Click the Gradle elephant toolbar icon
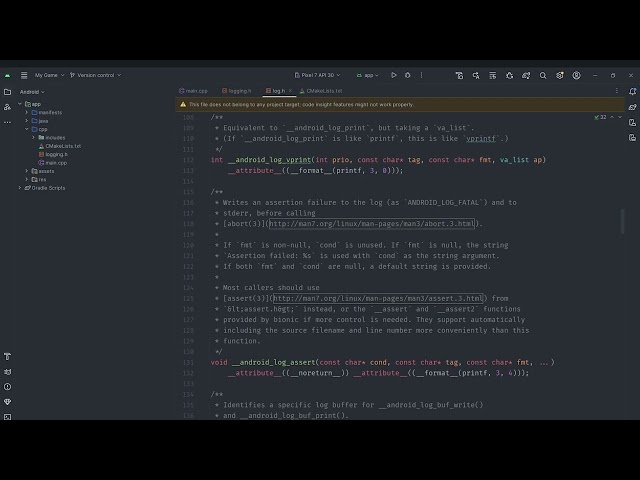Image resolution: width=640 pixels, height=480 pixels. 526,76
